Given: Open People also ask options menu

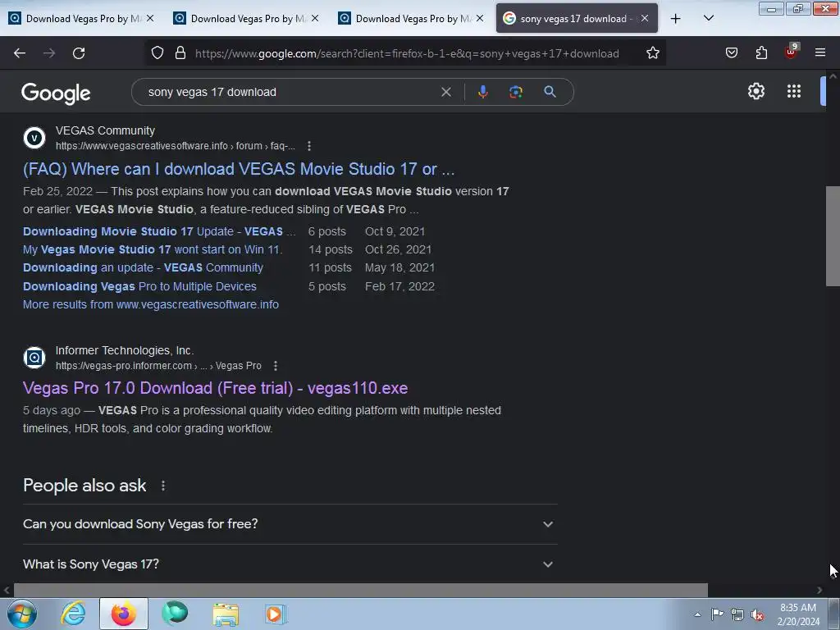Looking at the screenshot, I should 163,486.
